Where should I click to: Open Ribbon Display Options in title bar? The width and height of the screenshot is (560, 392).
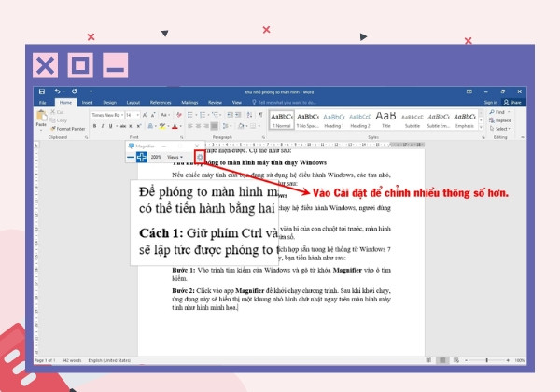[469, 91]
